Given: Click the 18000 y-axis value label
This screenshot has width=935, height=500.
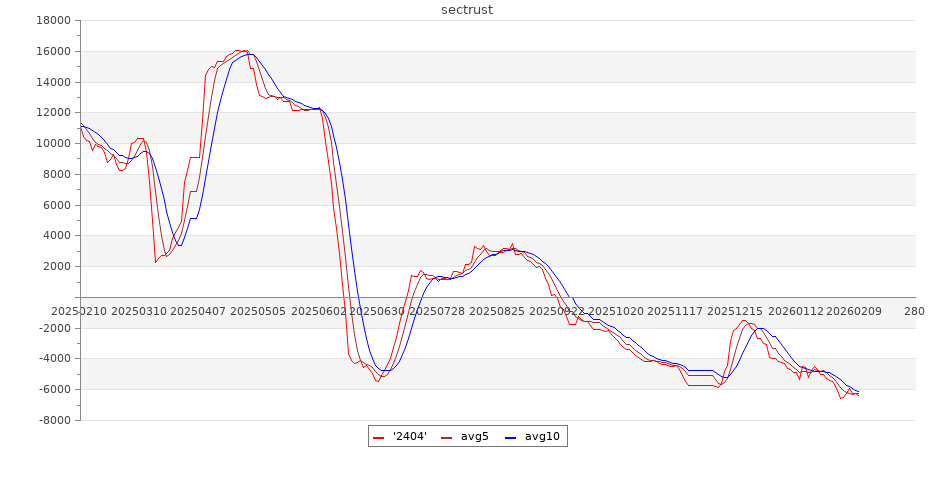Looking at the screenshot, I should [x=52, y=21].
